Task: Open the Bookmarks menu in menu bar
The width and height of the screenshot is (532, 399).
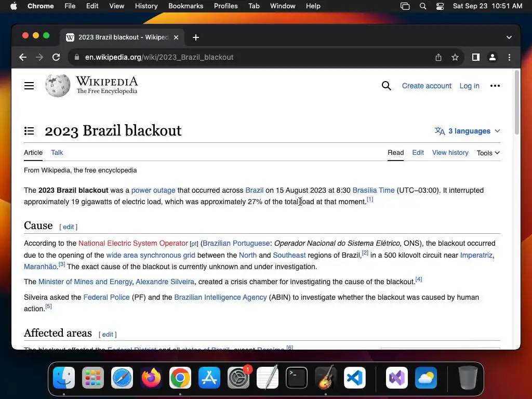Action: pyautogui.click(x=185, y=6)
